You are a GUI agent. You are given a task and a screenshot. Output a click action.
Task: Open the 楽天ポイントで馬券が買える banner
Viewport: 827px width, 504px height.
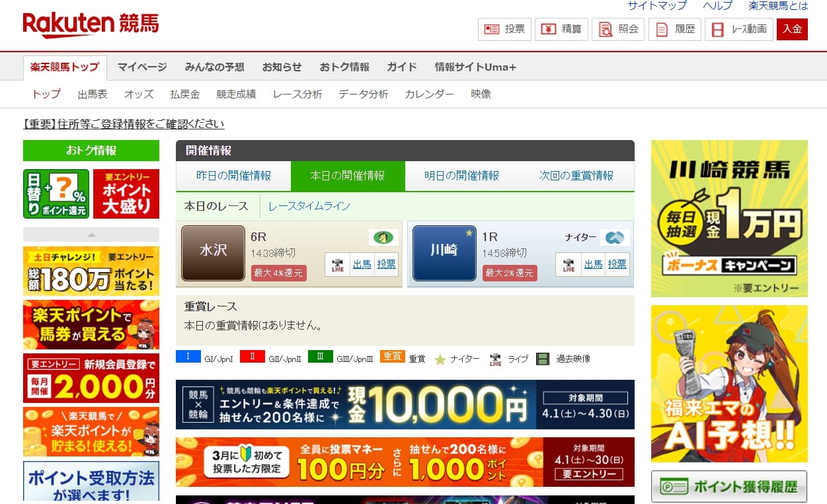tap(91, 324)
